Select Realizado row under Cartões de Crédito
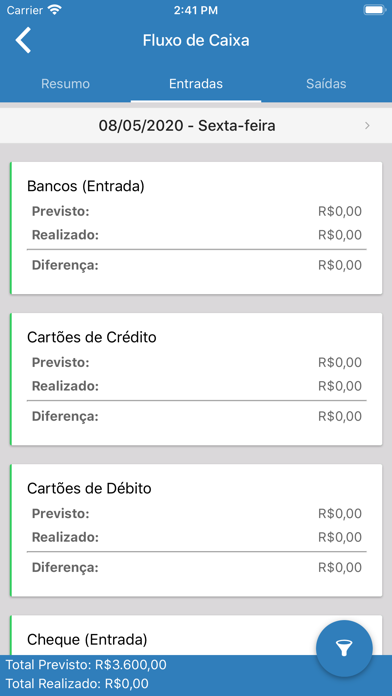The height and width of the screenshot is (696, 392). point(197,386)
